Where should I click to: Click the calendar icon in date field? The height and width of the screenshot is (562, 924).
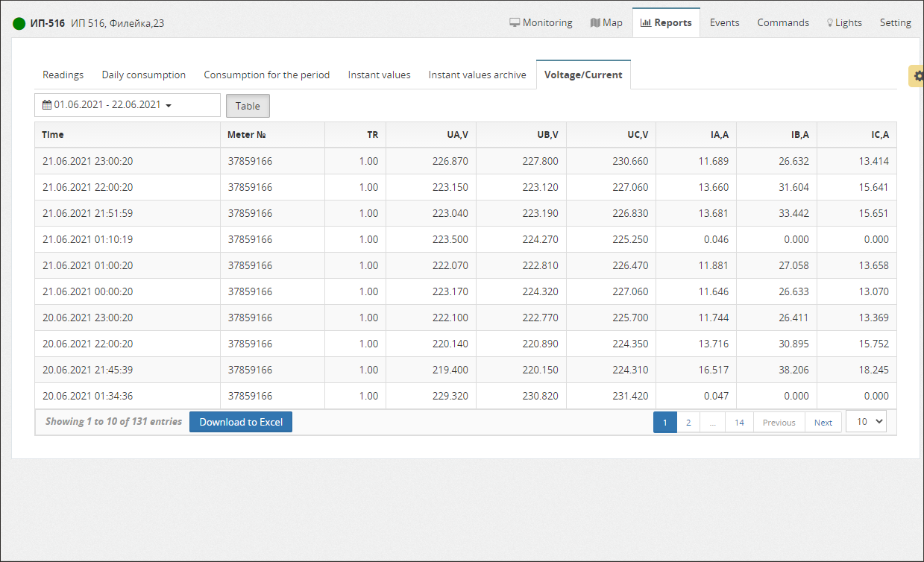click(x=47, y=105)
